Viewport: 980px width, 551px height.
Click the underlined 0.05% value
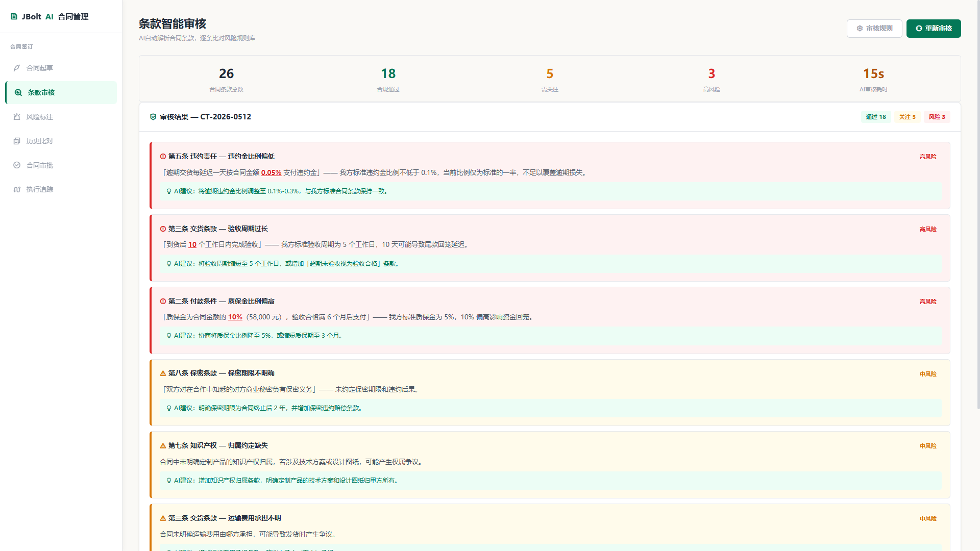click(271, 172)
